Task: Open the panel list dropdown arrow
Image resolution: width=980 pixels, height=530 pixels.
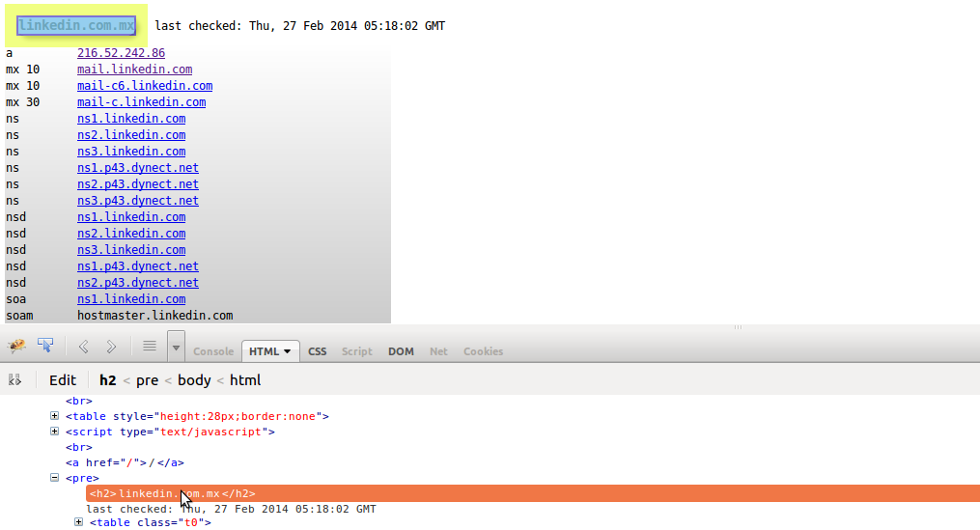Action: (x=176, y=346)
